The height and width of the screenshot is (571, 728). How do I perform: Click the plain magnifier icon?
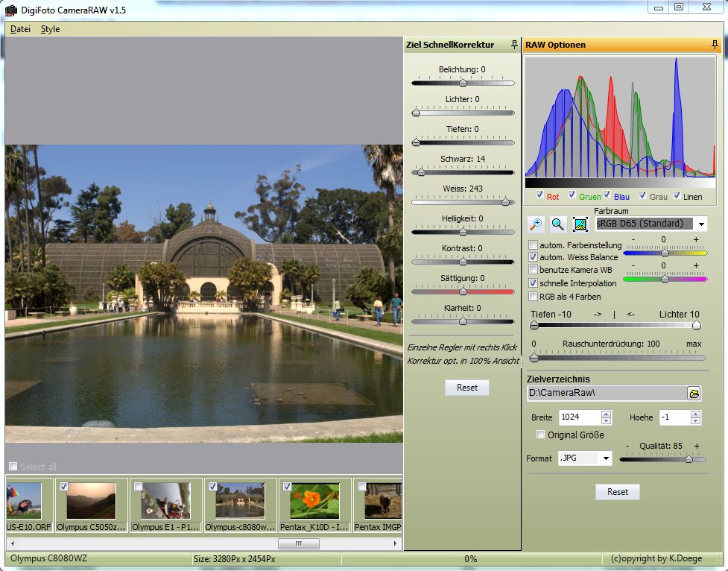[557, 224]
